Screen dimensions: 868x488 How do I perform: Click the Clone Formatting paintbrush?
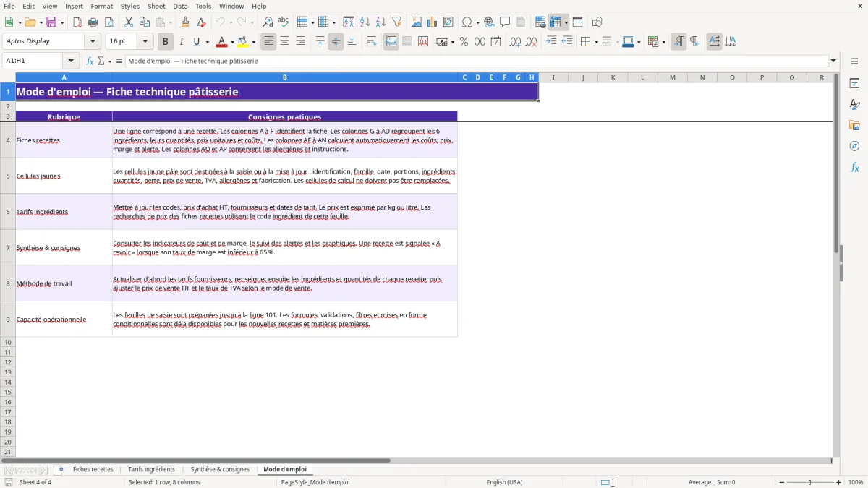coord(186,22)
